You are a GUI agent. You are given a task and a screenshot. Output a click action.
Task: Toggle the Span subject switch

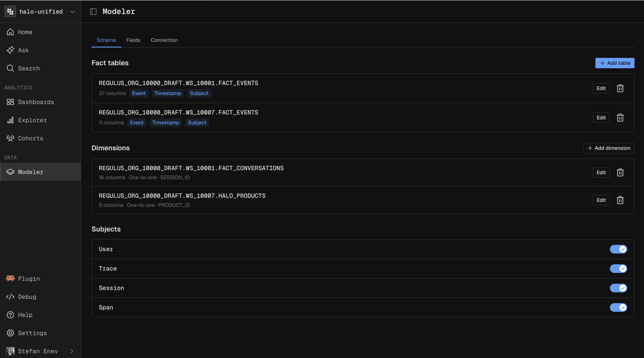pyautogui.click(x=618, y=307)
